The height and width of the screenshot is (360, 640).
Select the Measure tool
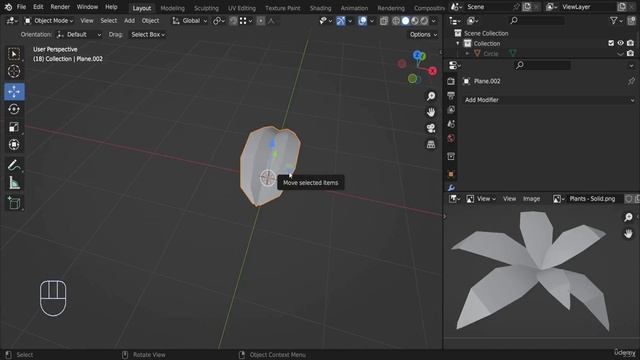click(14, 183)
